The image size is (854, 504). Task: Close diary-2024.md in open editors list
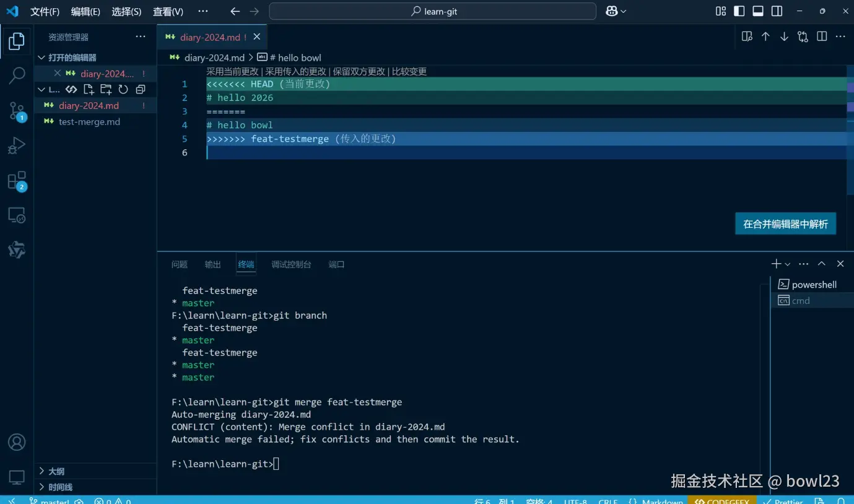click(x=58, y=73)
